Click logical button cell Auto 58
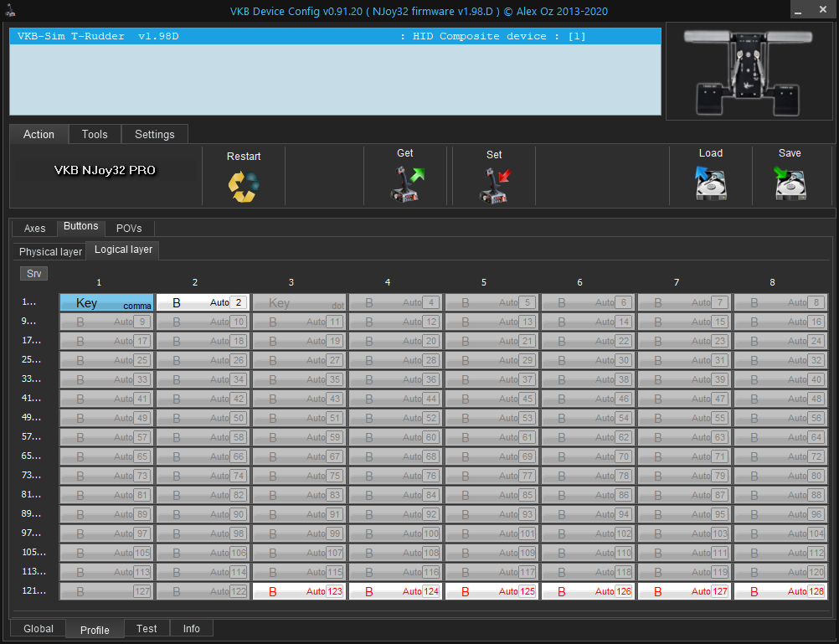Image resolution: width=839 pixels, height=644 pixels. (203, 437)
